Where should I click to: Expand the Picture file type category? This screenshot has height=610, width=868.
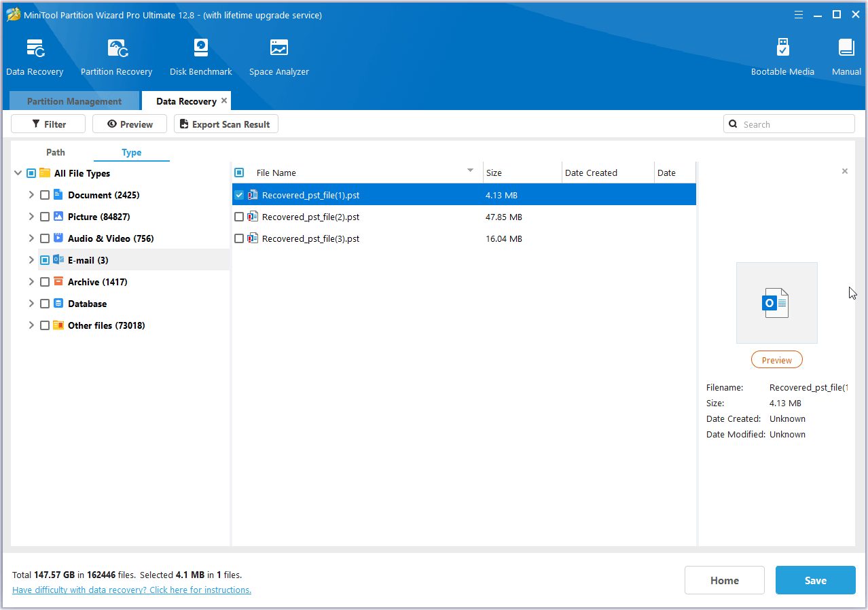pyautogui.click(x=31, y=217)
